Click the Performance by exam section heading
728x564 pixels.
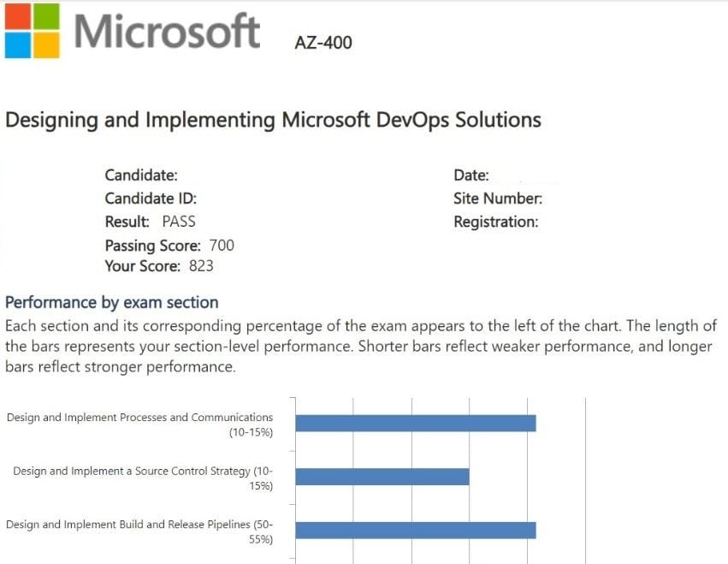(111, 302)
